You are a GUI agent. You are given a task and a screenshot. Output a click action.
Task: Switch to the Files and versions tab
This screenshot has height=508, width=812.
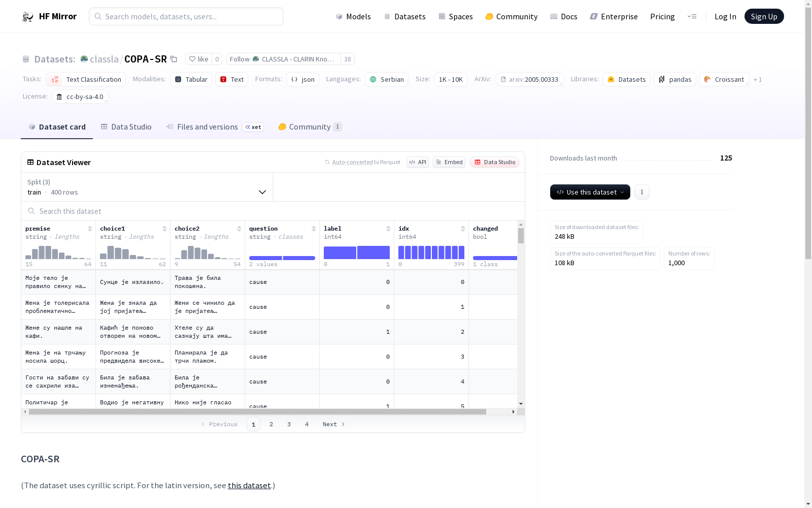(215, 127)
